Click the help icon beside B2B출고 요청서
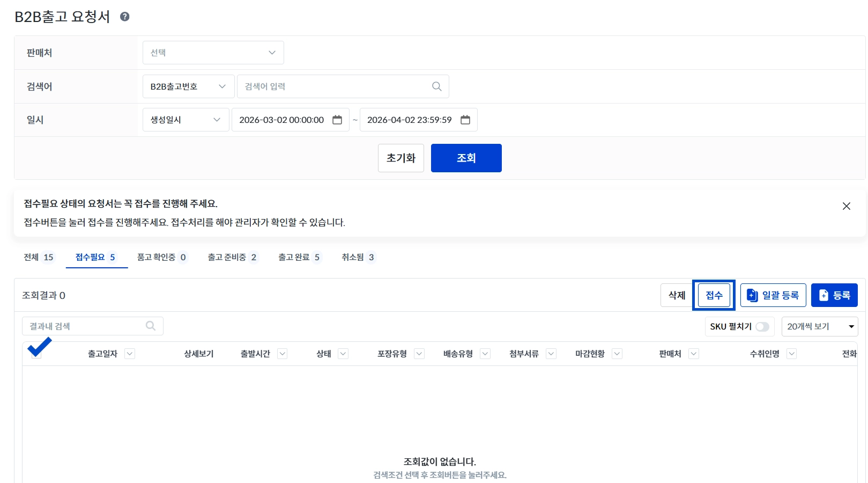 [124, 17]
